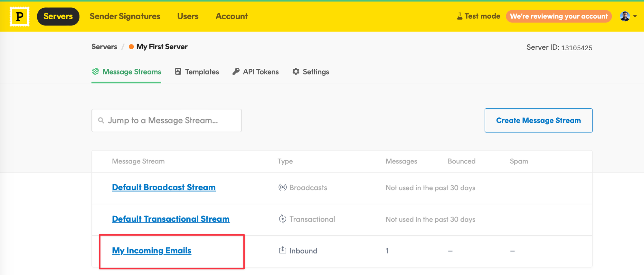Open the Sender Signatures menu
This screenshot has width=644, height=275.
tap(125, 16)
